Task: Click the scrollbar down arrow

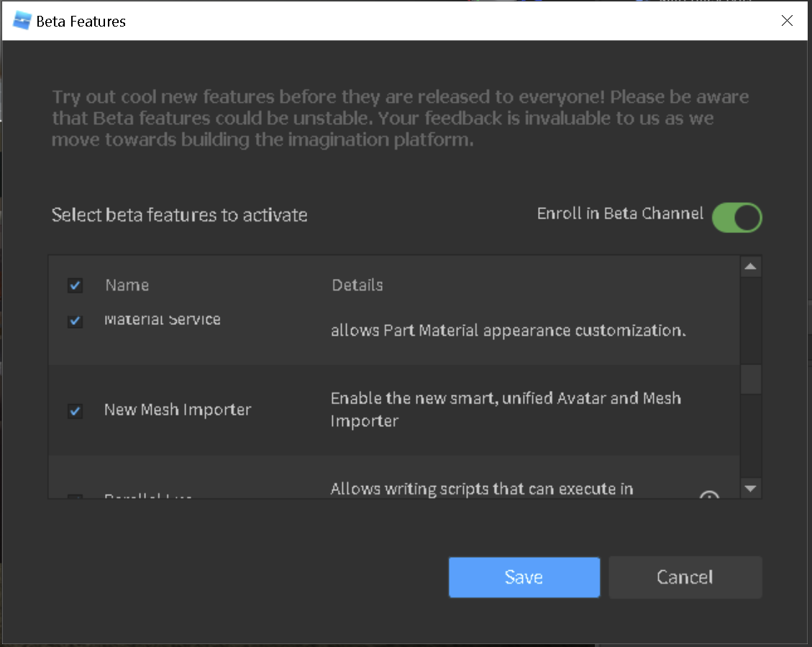Action: (x=750, y=488)
